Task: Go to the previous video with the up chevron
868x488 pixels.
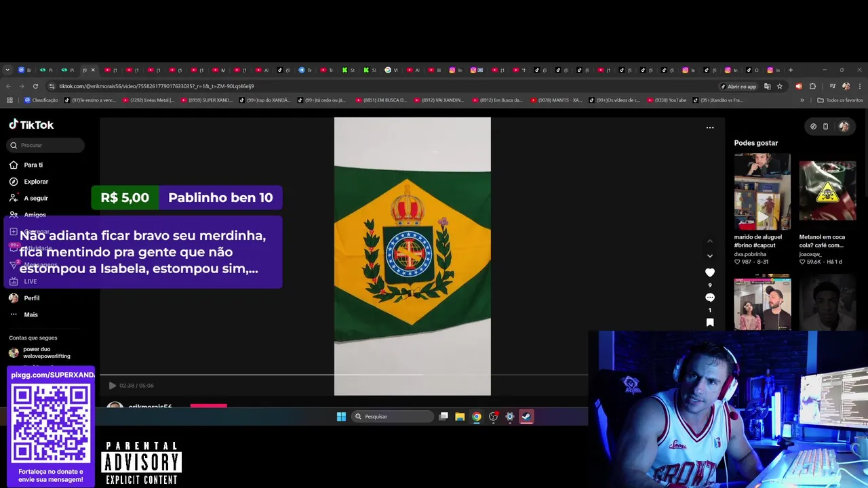Action: (710, 241)
